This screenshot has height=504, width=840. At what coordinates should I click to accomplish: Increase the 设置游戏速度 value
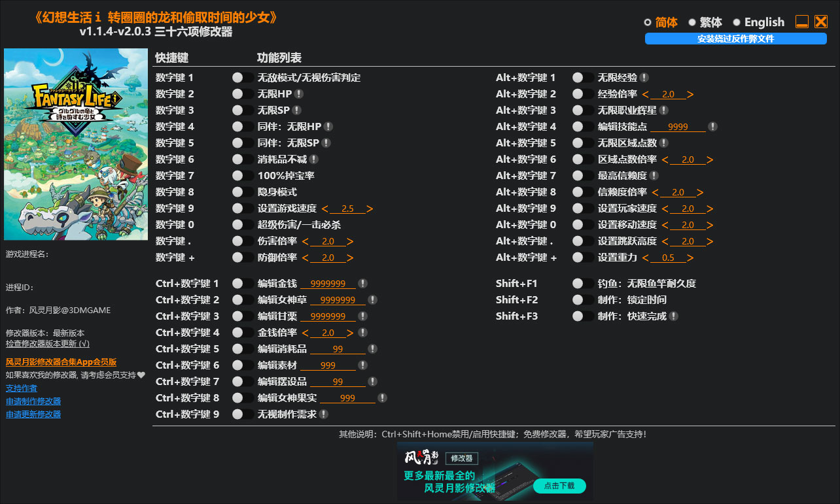click(371, 208)
